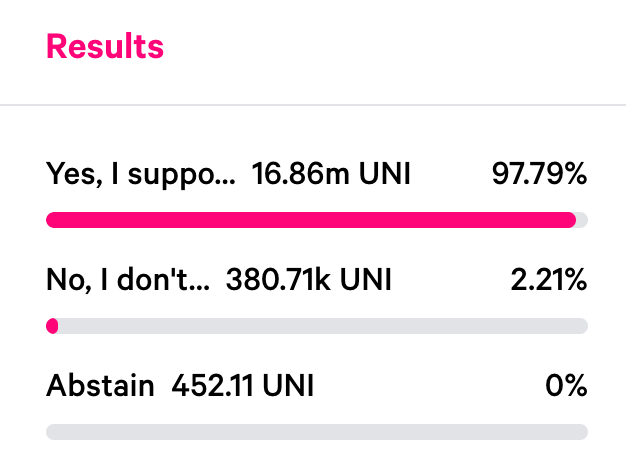Click the 'UNI' token text in the No row
The height and width of the screenshot is (472, 626).
[x=366, y=280]
